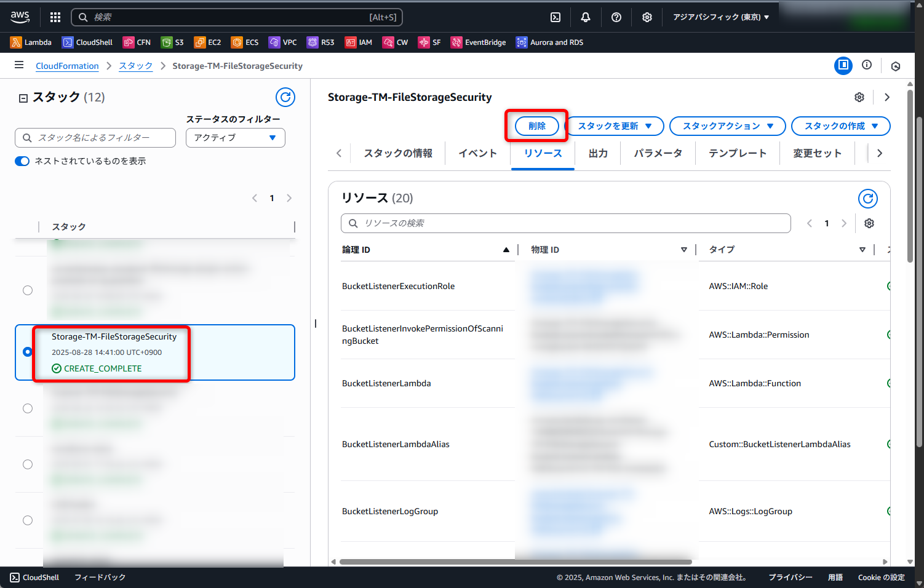Switch to the パラメータ tab
This screenshot has height=588, width=924.
[658, 153]
